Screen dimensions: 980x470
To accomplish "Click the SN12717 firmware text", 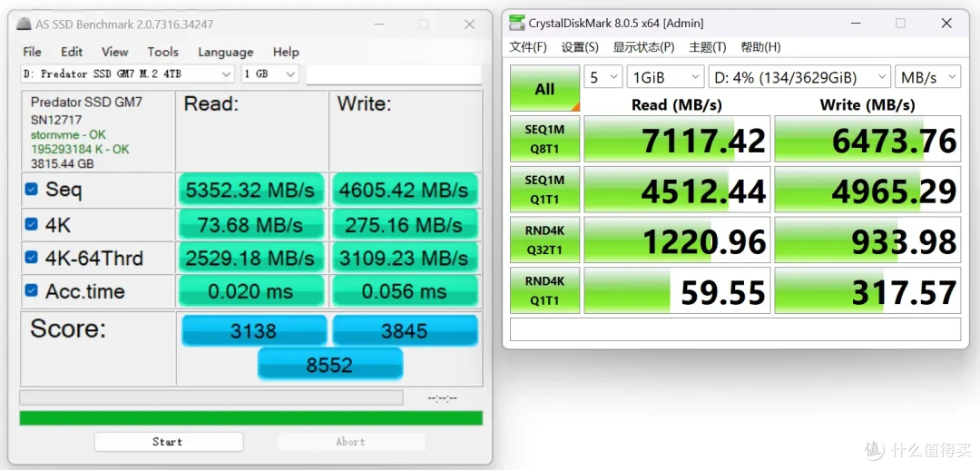I will tap(56, 120).
